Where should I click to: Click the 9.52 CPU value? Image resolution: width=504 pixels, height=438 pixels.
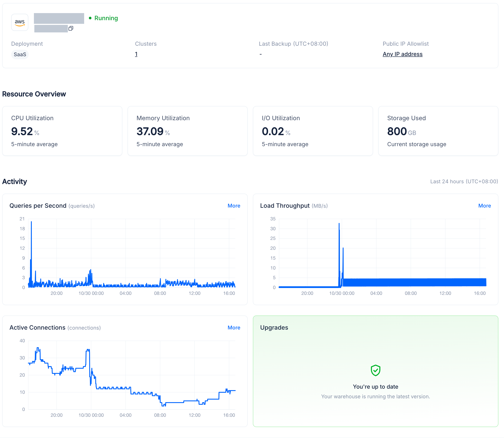[22, 132]
